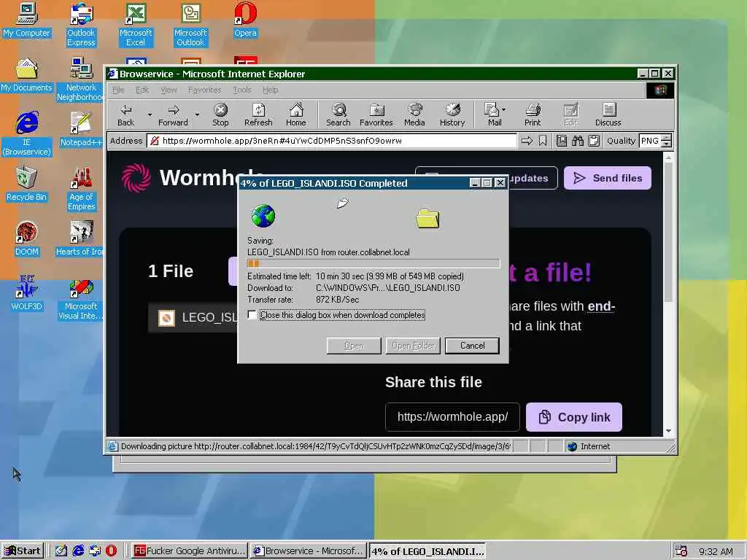Stop the page loading
The width and height of the screenshot is (747, 560).
click(220, 115)
